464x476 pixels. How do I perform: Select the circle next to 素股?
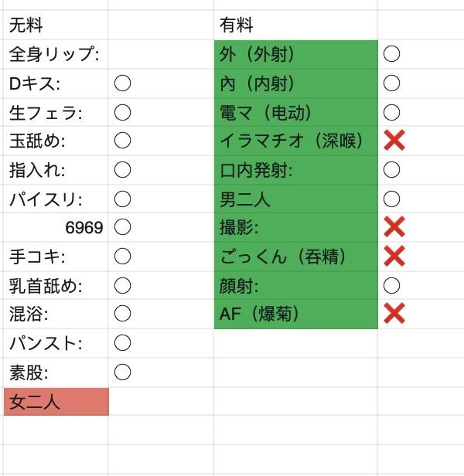pyautogui.click(x=122, y=372)
